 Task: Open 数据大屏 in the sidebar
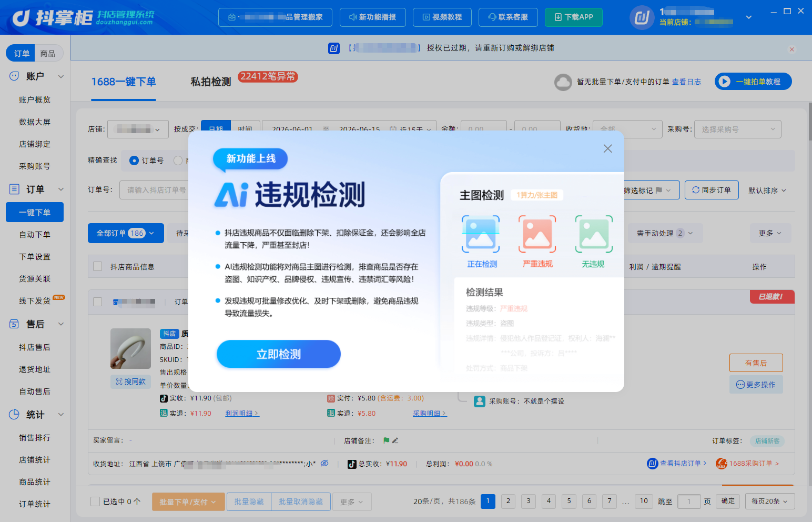point(35,122)
